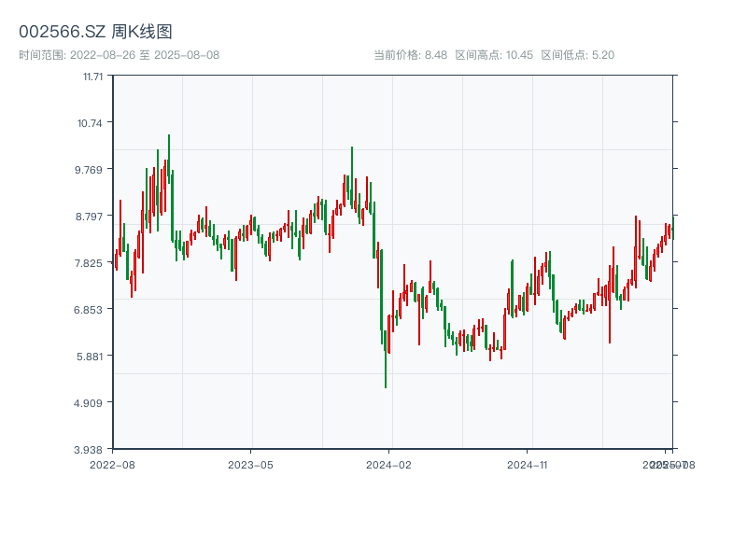Click the 当前价格 8.48 label
The height and width of the screenshot is (560, 747).
pos(410,55)
